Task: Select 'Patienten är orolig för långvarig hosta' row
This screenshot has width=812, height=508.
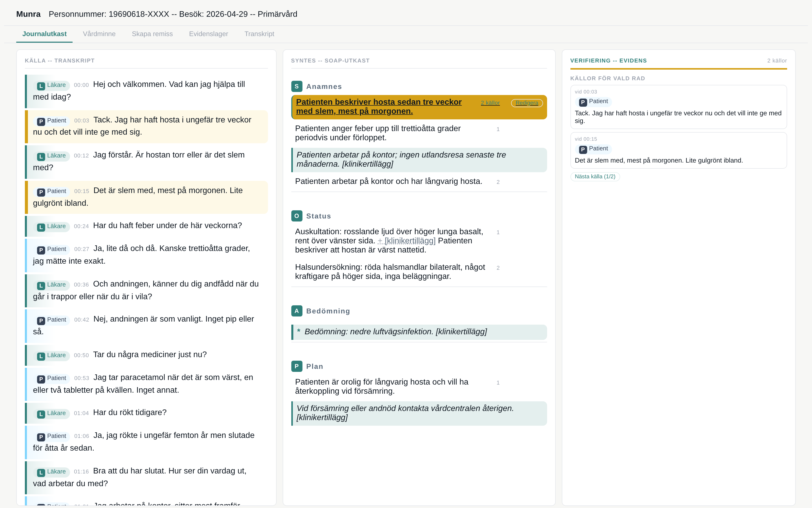Action: coord(419,387)
